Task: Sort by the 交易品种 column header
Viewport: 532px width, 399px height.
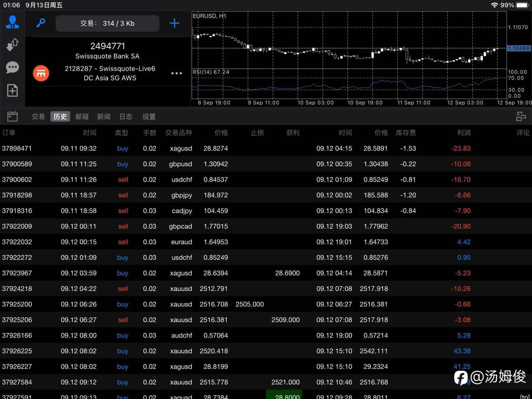Action: 179,133
